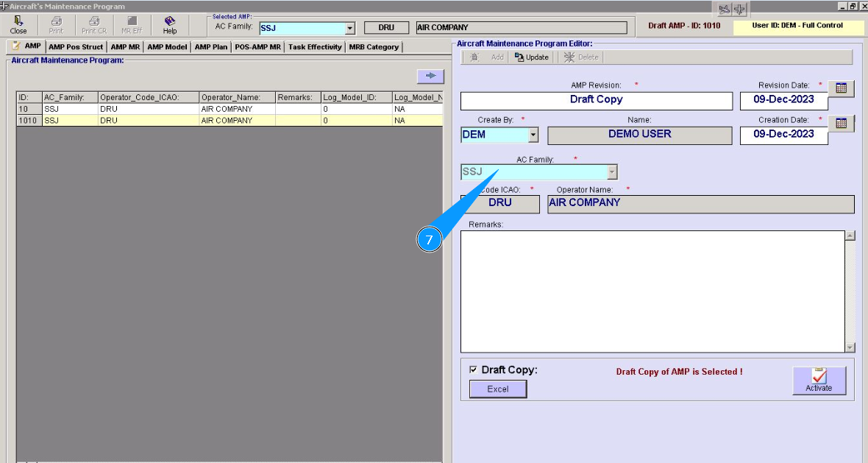The width and height of the screenshot is (868, 463).
Task: Click the Operator_Name column header
Action: point(237,97)
